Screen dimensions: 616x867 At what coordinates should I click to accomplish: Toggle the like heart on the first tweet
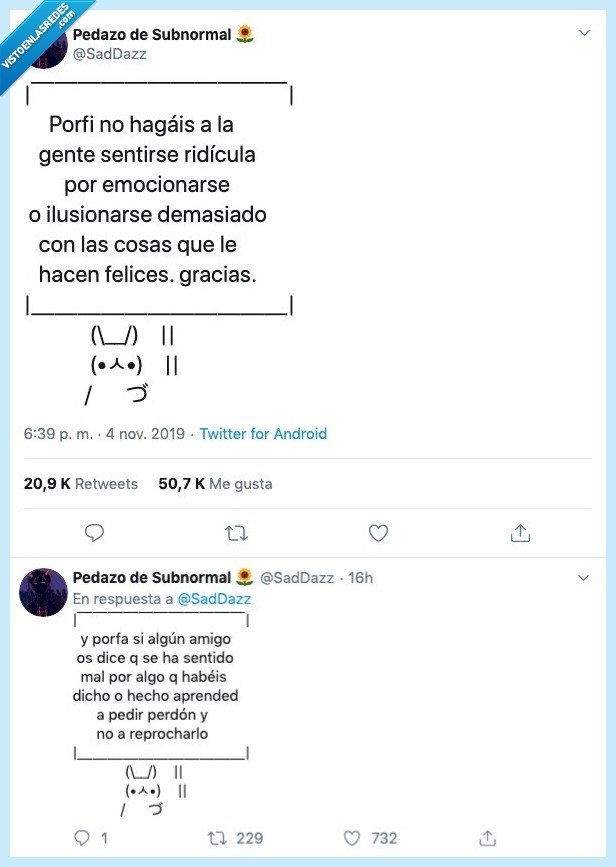pos(378,533)
